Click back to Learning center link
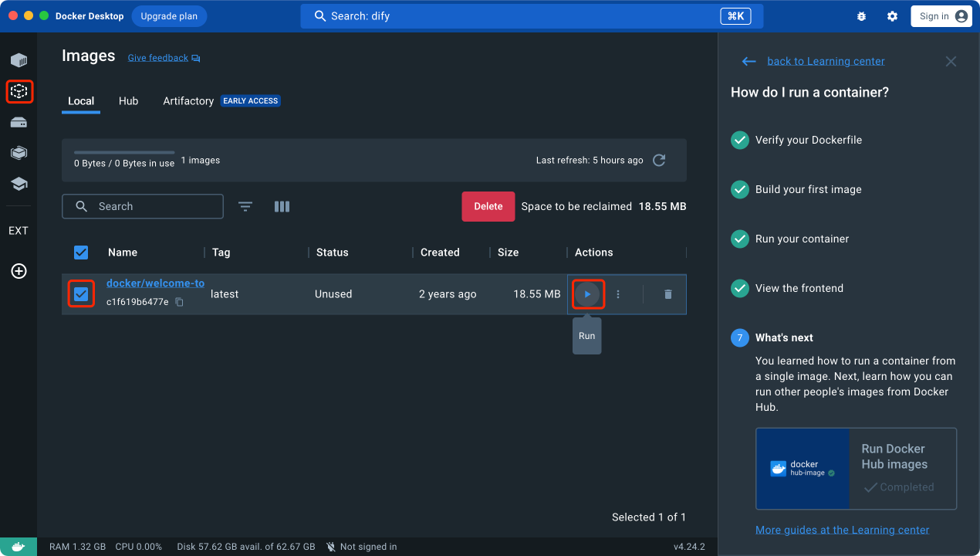The width and height of the screenshot is (980, 556). tap(826, 61)
